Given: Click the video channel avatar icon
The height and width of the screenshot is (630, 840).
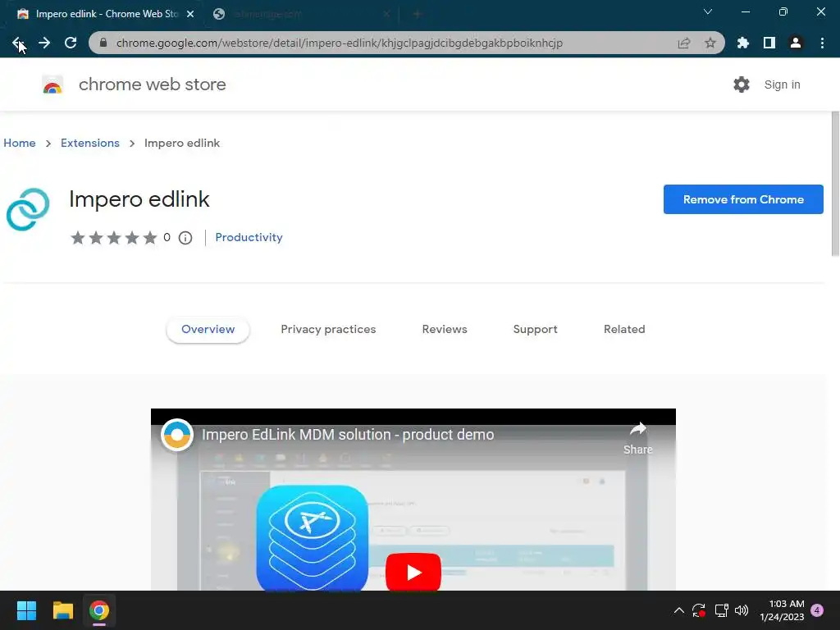Looking at the screenshot, I should click(177, 435).
